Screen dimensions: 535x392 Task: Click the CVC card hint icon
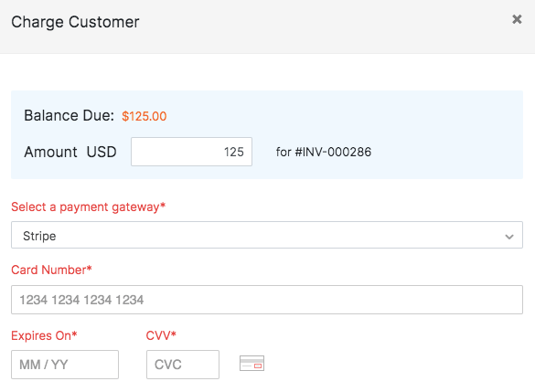[x=251, y=364]
